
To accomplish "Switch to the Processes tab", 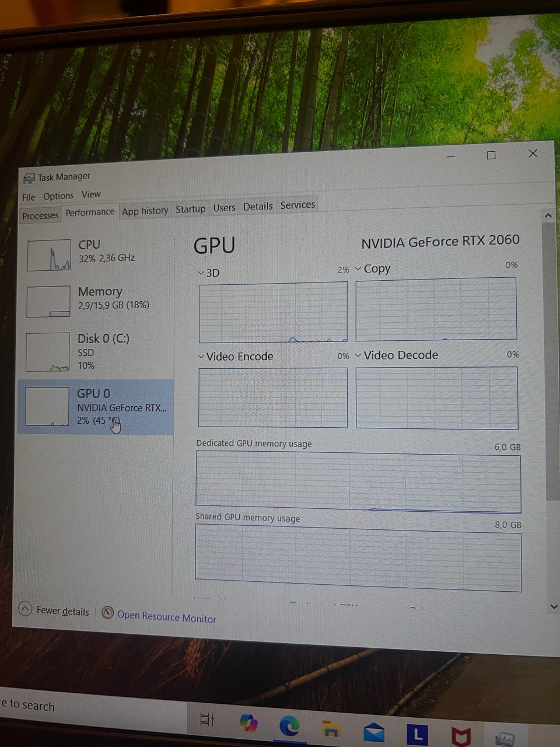I will 40,216.
